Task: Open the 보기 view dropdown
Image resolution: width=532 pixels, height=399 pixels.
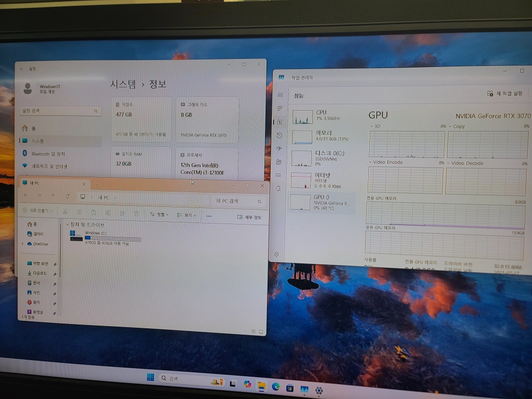Action: pyautogui.click(x=186, y=215)
